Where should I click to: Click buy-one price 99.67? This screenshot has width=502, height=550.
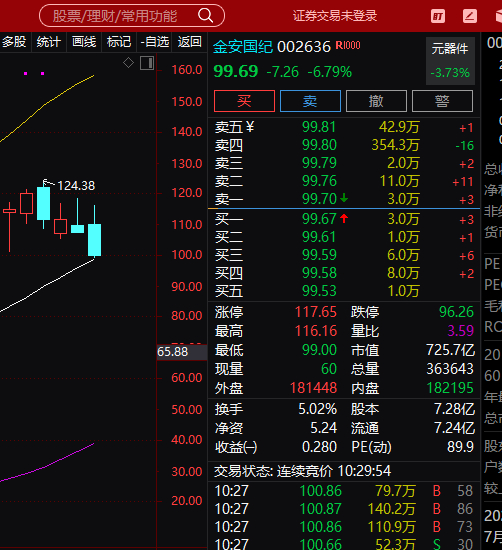[x=319, y=219]
